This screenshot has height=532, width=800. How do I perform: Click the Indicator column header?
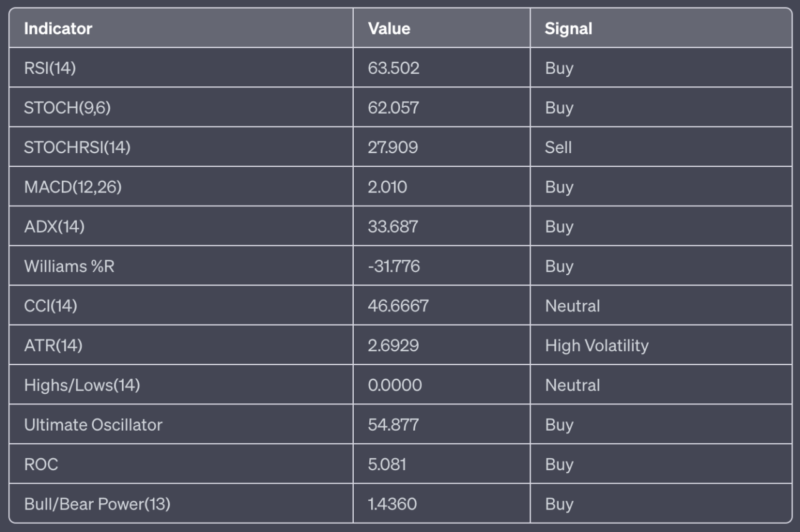click(58, 29)
